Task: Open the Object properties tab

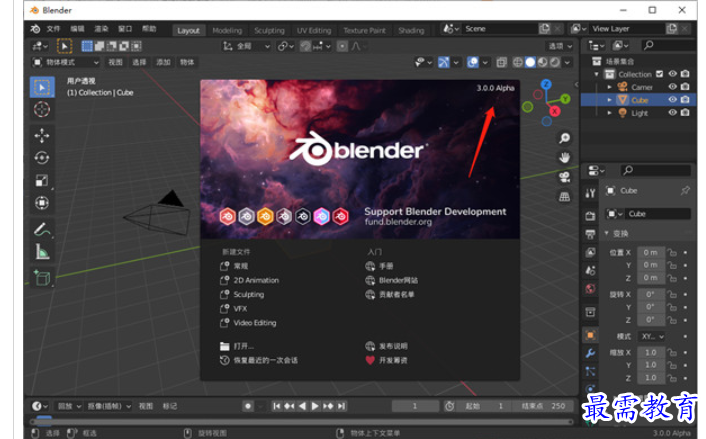Action: point(590,335)
